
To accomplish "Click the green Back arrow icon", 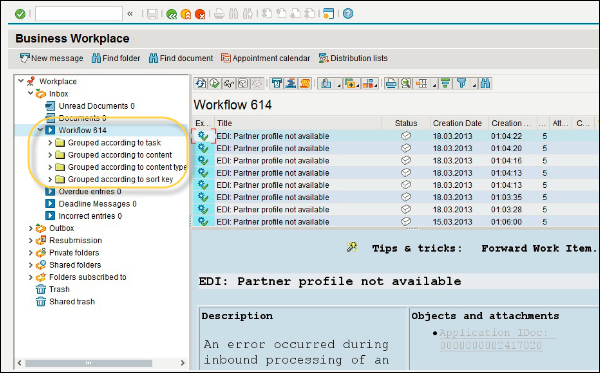I will tap(172, 14).
